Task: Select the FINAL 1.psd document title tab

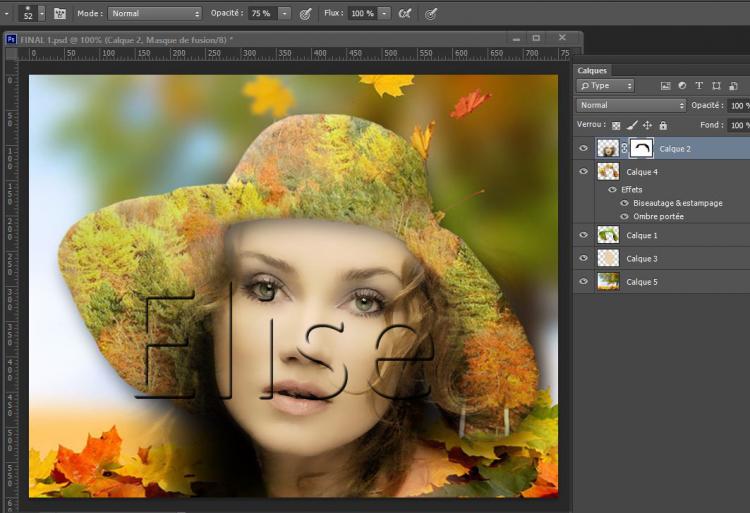Action: pos(126,40)
